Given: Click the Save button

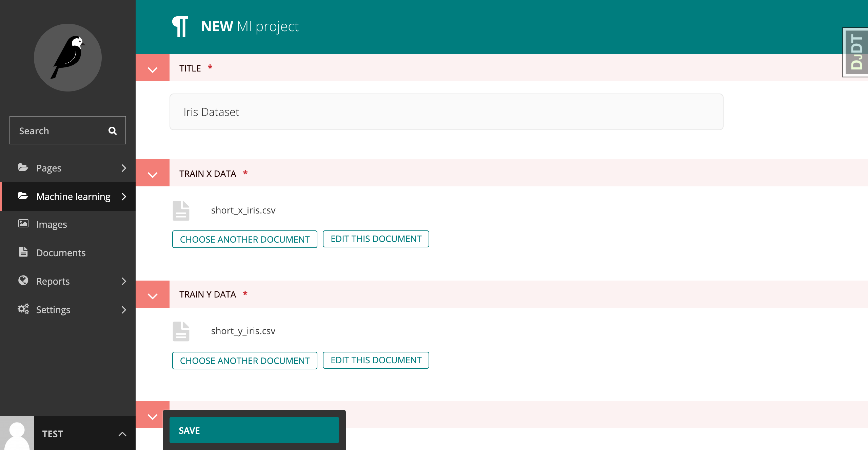Looking at the screenshot, I should (254, 430).
